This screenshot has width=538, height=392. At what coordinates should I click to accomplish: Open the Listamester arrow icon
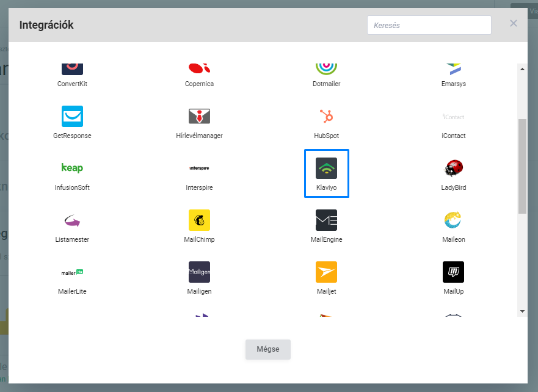tap(72, 220)
